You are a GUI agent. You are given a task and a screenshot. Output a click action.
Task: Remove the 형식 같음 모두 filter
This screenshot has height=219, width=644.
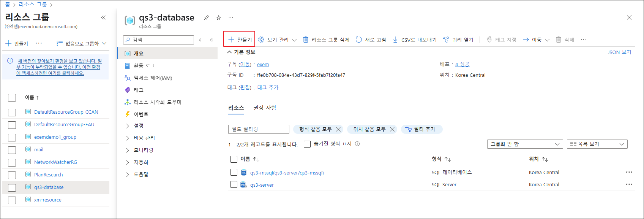pos(338,129)
